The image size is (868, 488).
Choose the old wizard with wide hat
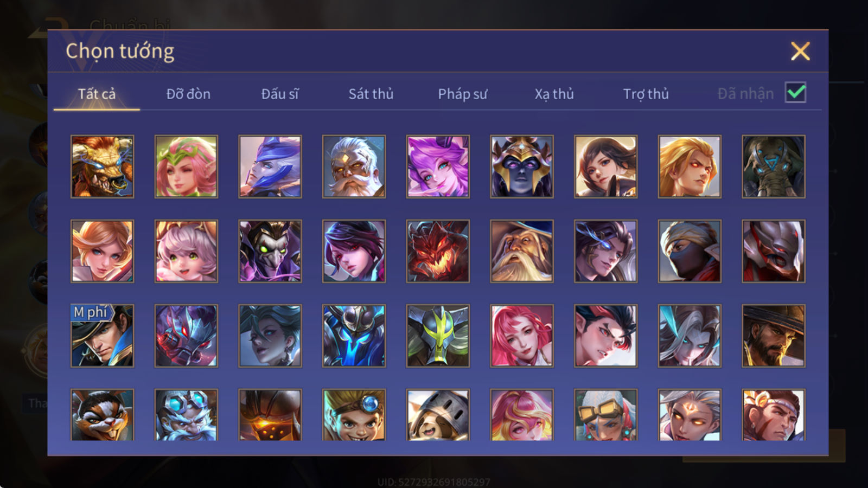(522, 251)
